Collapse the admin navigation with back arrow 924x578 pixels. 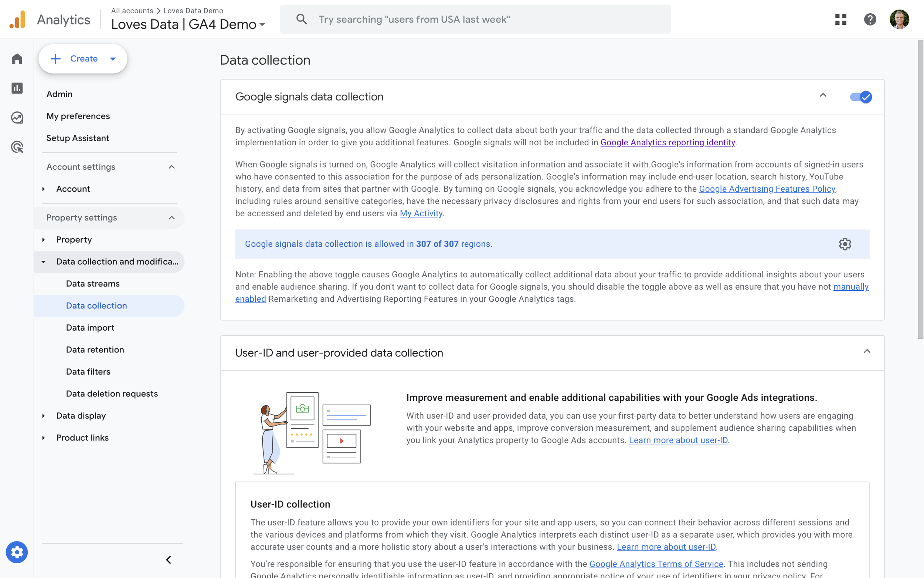[169, 560]
